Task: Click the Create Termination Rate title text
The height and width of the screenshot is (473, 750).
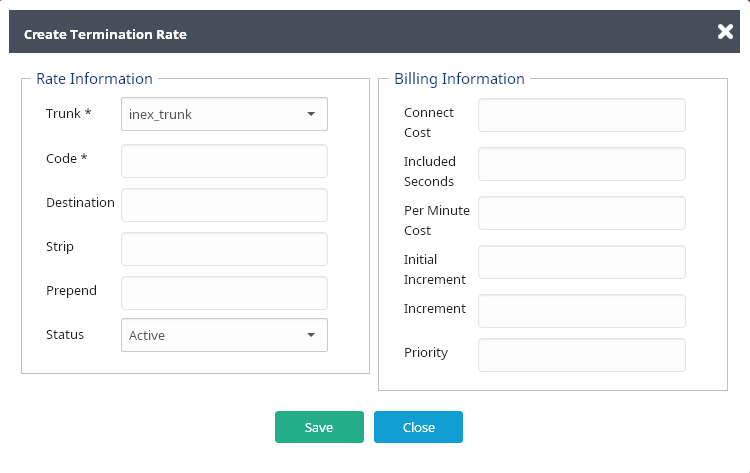Action: tap(105, 34)
